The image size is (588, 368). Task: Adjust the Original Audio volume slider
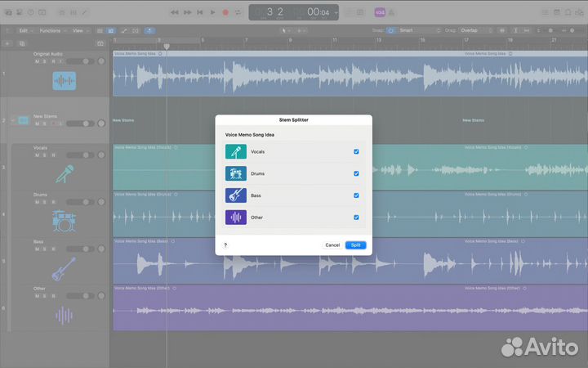tap(80, 61)
